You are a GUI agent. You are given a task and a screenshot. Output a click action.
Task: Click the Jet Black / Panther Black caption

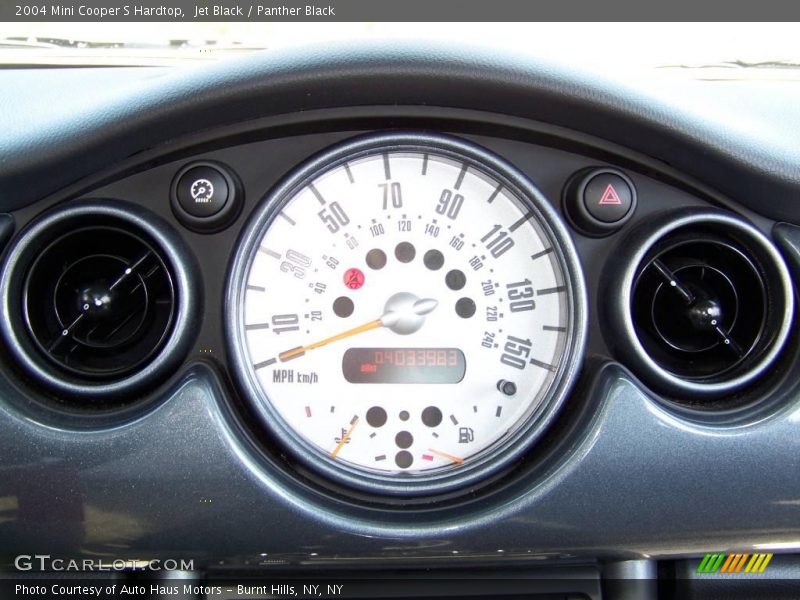(x=264, y=11)
